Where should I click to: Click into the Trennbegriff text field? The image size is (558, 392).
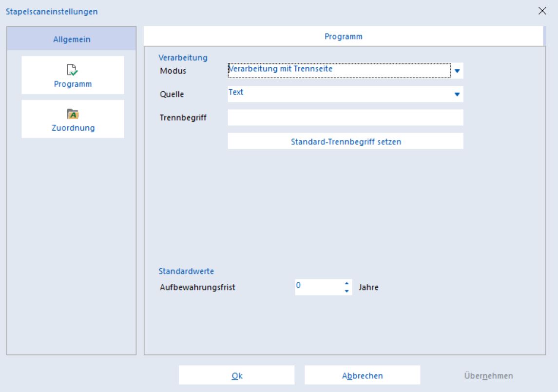346,118
